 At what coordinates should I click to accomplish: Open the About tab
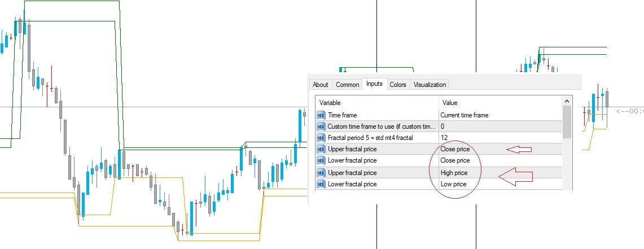pyautogui.click(x=320, y=85)
